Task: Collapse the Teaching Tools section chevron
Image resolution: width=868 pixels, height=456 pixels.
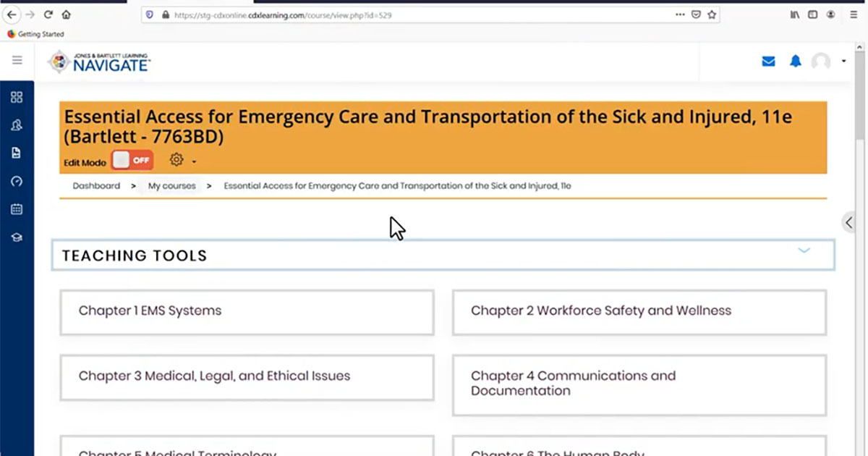Action: coord(804,250)
